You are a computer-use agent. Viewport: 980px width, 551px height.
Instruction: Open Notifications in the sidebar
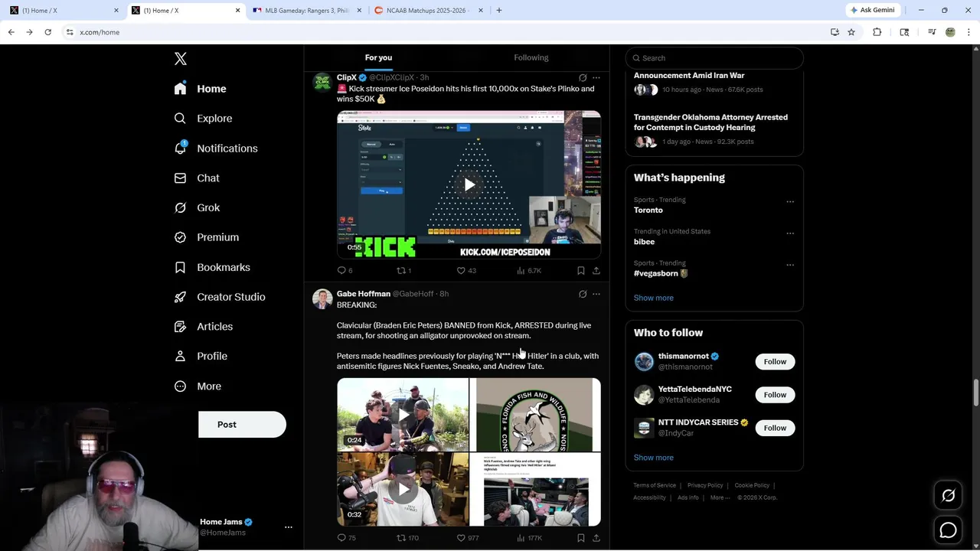pyautogui.click(x=215, y=148)
